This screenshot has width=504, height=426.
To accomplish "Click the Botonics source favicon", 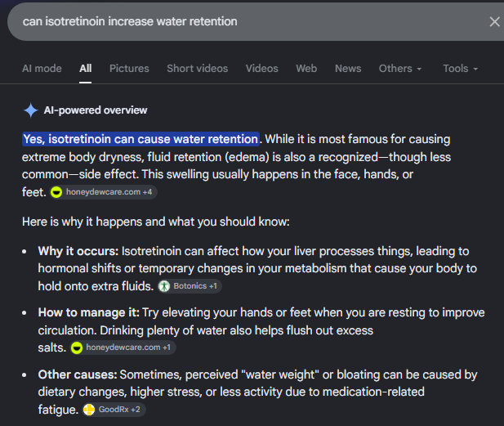I will [164, 286].
